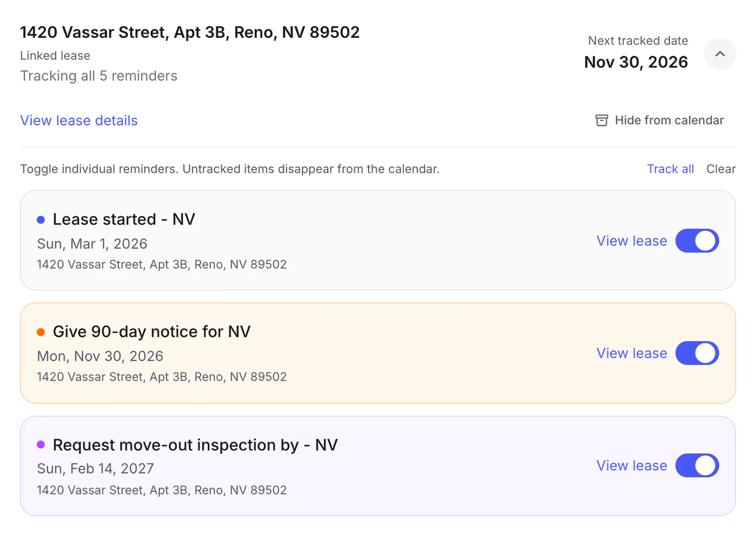Select the Give 90-day notice for NV title
The width and height of the screenshot is (756, 542).
(152, 331)
